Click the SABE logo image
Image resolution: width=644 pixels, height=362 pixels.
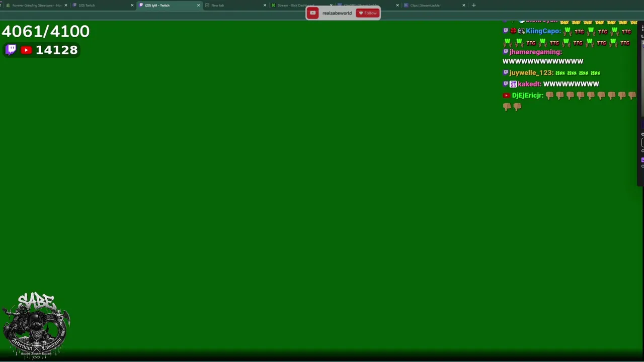click(x=36, y=326)
